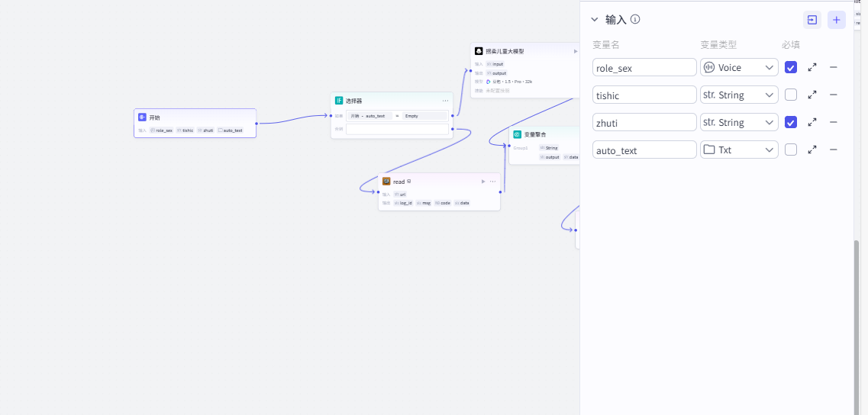Click the info icon next to 输入

click(635, 20)
